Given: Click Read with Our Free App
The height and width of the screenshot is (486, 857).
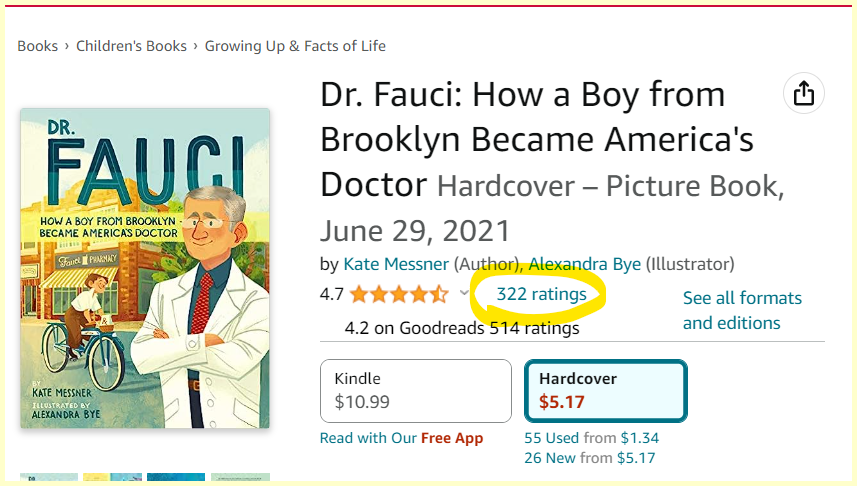Looking at the screenshot, I should (x=401, y=438).
